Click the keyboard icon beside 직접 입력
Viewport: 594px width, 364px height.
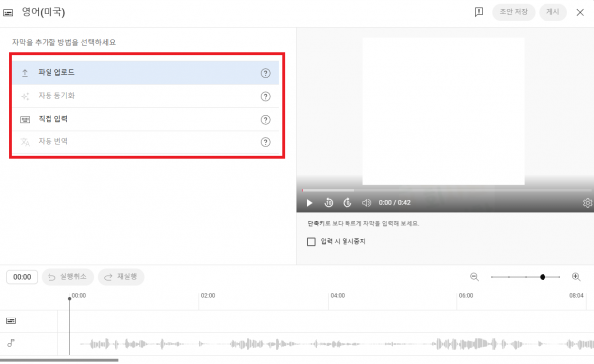click(x=25, y=120)
